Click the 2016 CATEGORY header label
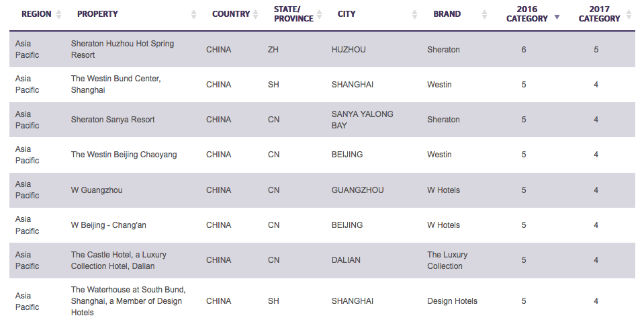 (527, 14)
